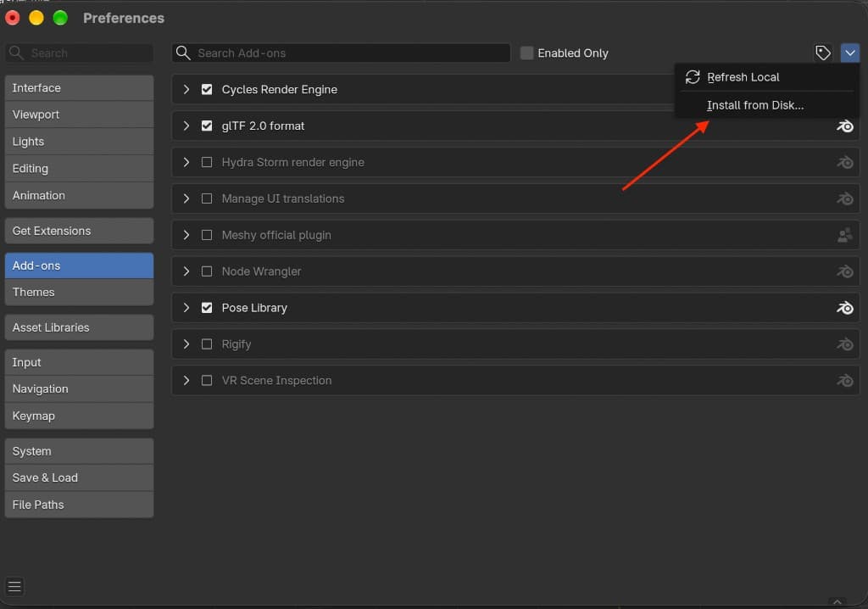This screenshot has width=868, height=609.
Task: Switch to Get Extensions section
Action: [79, 231]
